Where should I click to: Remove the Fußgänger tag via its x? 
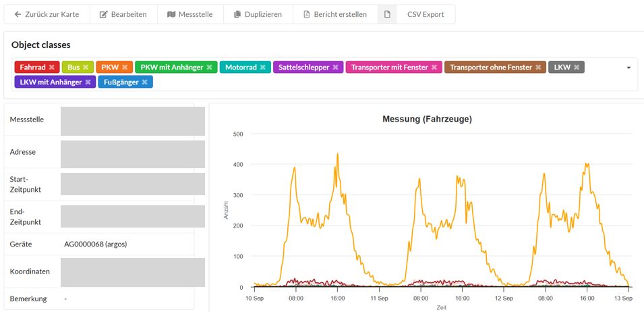pyautogui.click(x=144, y=82)
